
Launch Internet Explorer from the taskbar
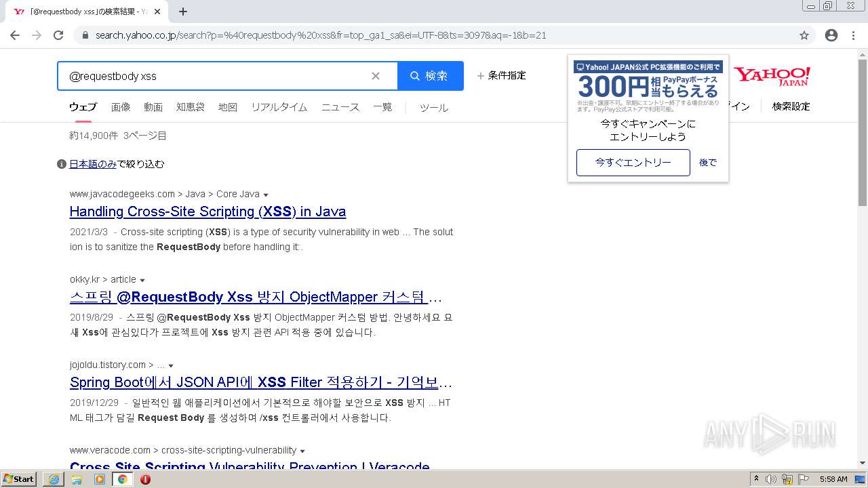[x=54, y=479]
